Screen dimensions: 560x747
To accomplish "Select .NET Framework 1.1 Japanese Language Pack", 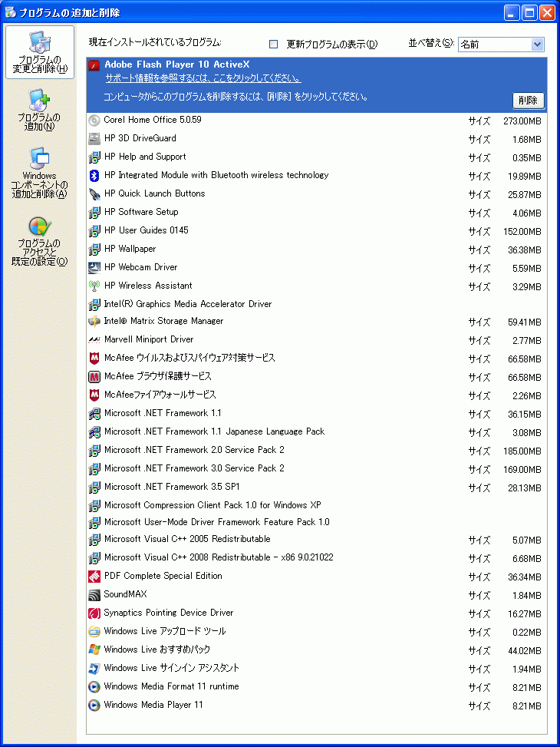I will (317, 432).
